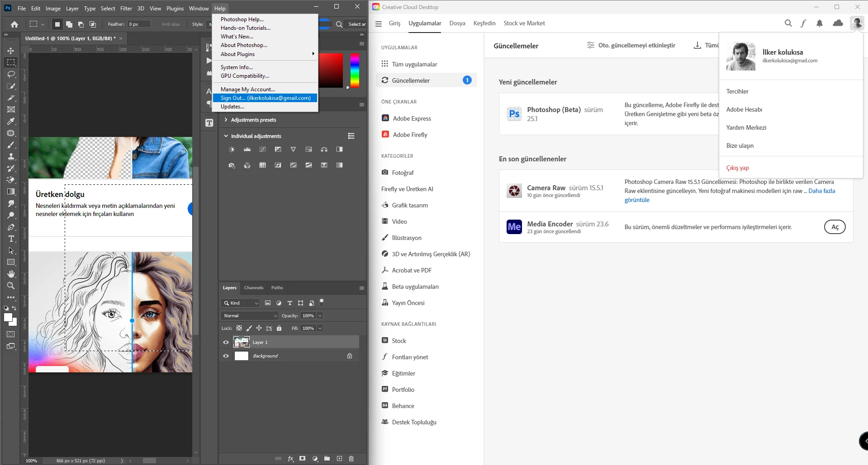Add a Curves adjustment
The image size is (868, 465).
click(262, 149)
